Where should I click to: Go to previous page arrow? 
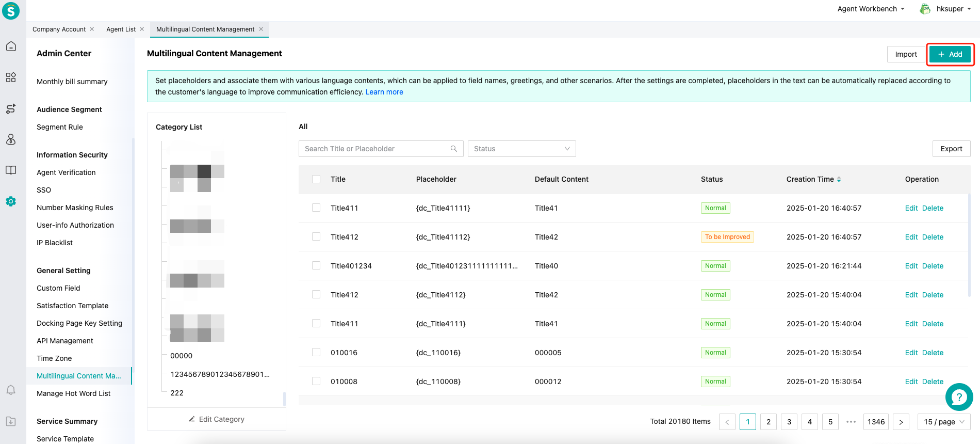(727, 422)
